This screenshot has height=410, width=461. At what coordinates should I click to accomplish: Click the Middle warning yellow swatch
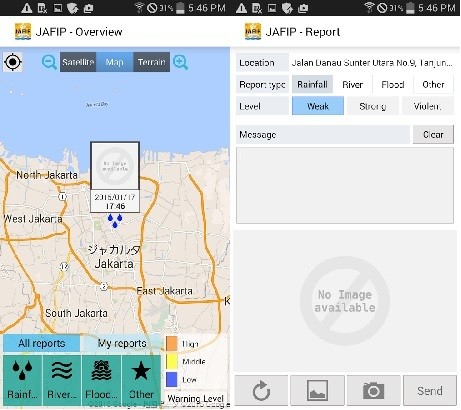(x=172, y=362)
